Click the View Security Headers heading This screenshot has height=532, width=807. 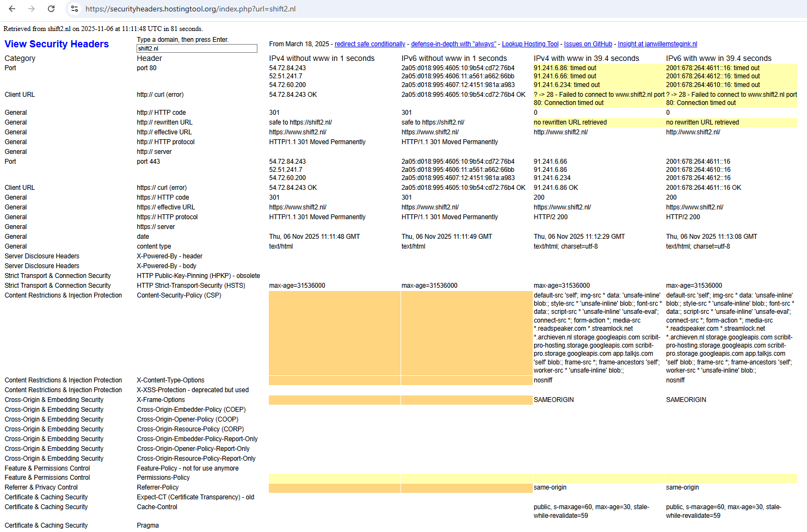[57, 44]
